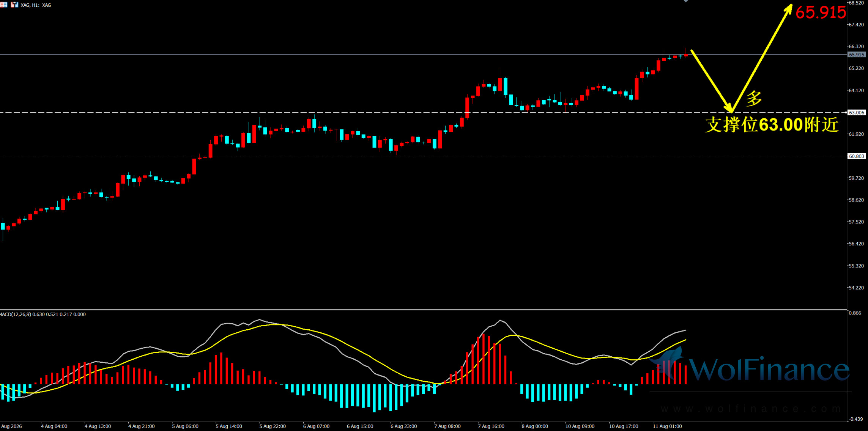Click the 56.420 price axis label
Image resolution: width=868 pixels, height=431 pixels.
pyautogui.click(x=856, y=244)
